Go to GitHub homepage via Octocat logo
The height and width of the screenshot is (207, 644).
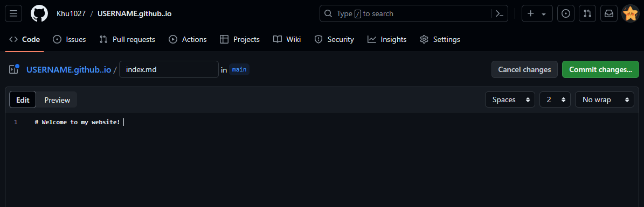click(x=39, y=13)
